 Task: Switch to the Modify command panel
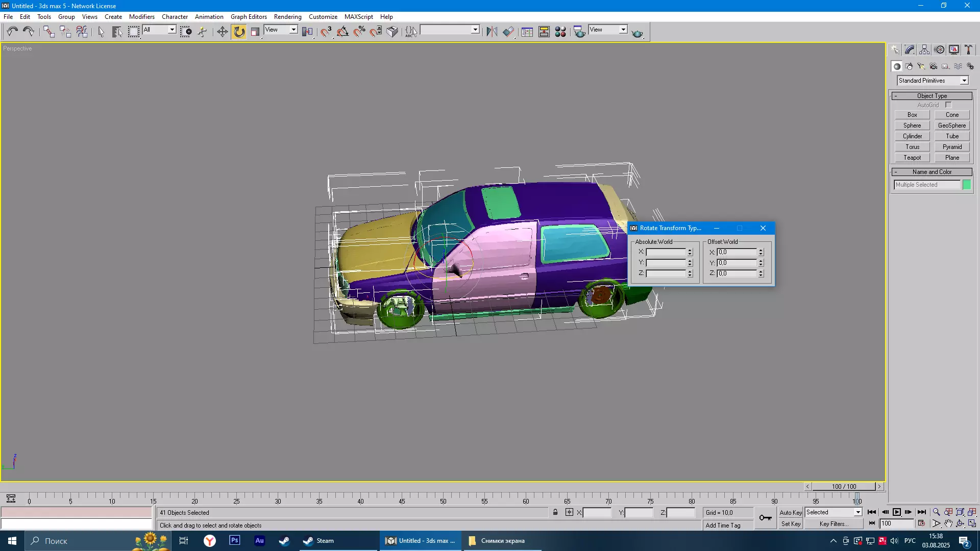[910, 49]
